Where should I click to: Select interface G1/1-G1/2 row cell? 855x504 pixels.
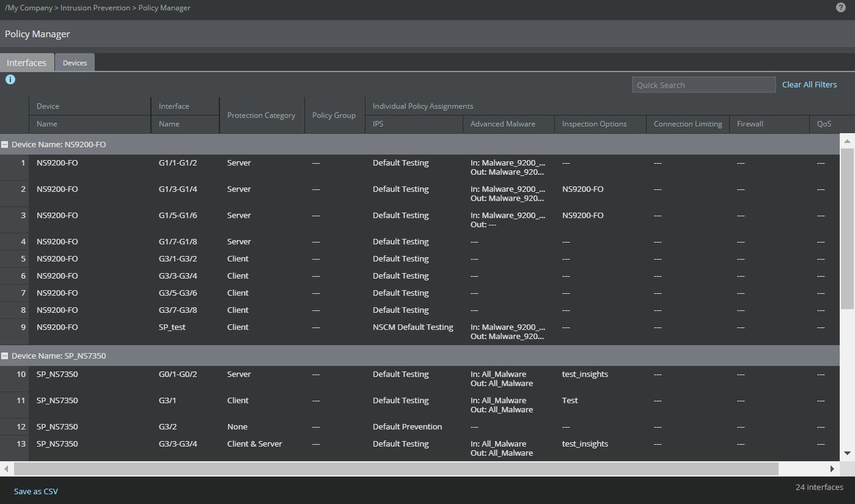click(x=178, y=163)
